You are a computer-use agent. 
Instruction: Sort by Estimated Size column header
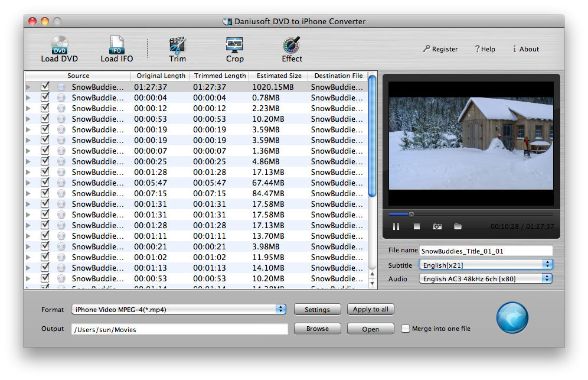[279, 76]
